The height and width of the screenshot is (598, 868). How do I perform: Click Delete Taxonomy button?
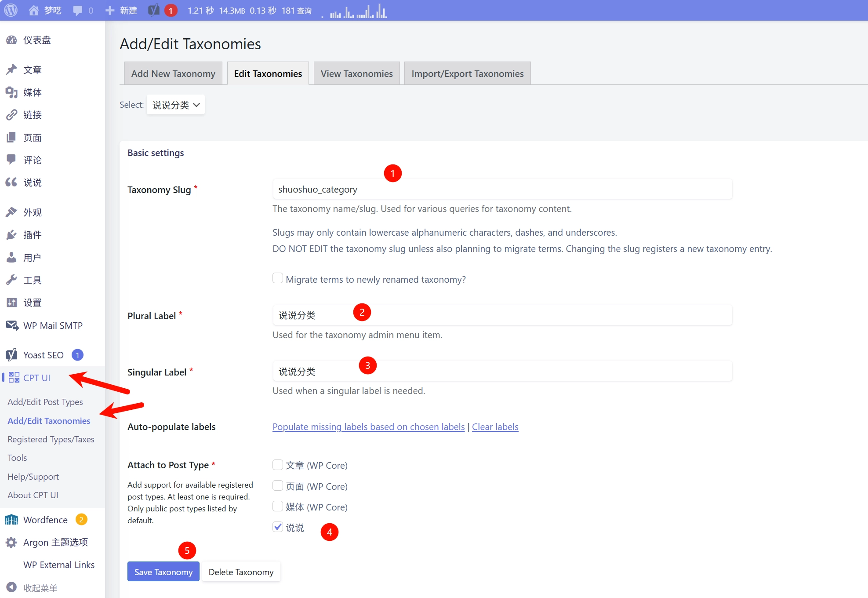[241, 572]
